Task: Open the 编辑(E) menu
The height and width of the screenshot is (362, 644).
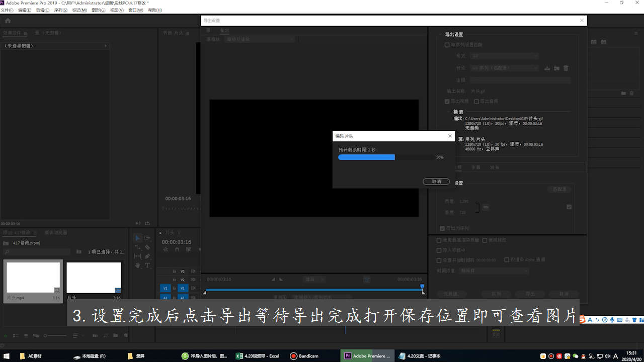Action: tap(25, 10)
